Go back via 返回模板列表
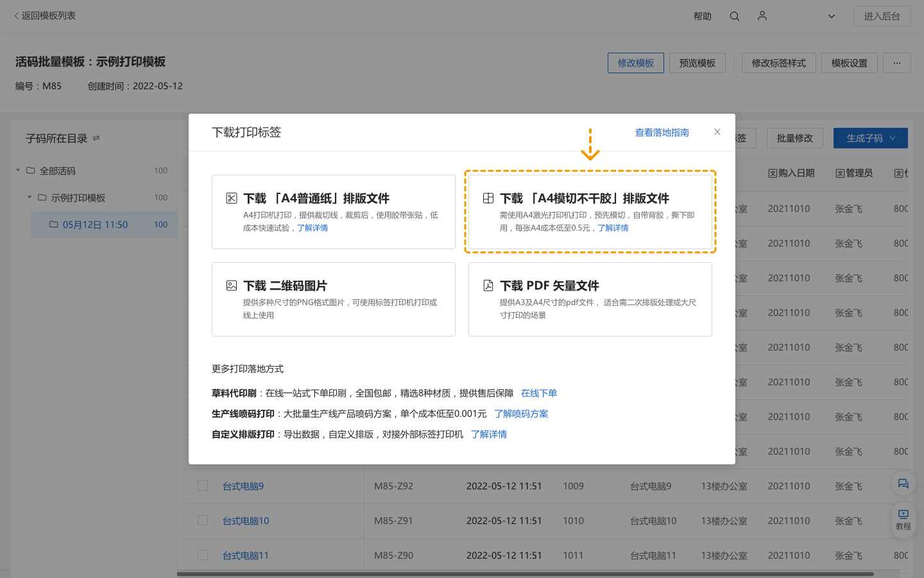 [x=44, y=15]
